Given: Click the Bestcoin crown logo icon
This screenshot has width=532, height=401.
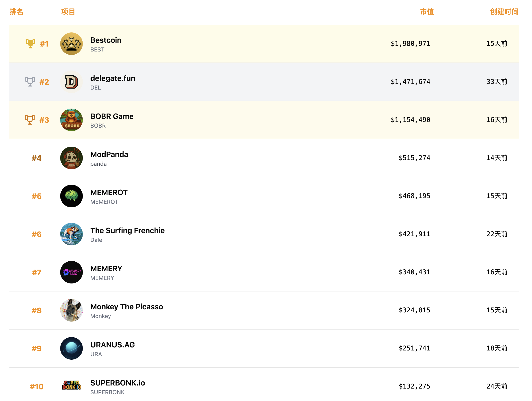Looking at the screenshot, I should pyautogui.click(x=71, y=44).
